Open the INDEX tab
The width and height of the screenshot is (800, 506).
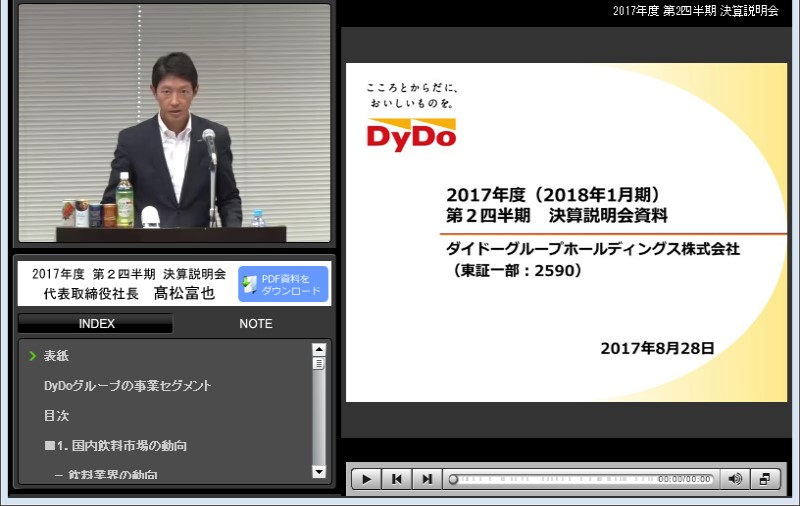pyautogui.click(x=96, y=324)
